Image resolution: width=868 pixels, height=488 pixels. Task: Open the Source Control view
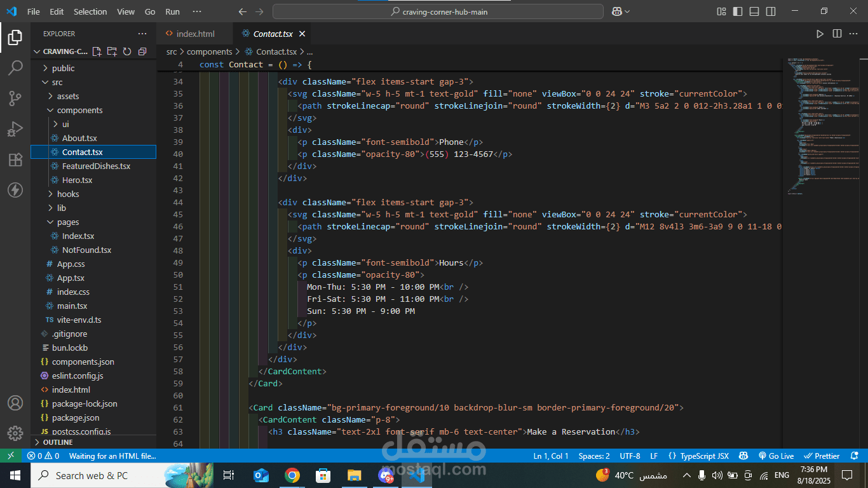tap(15, 98)
